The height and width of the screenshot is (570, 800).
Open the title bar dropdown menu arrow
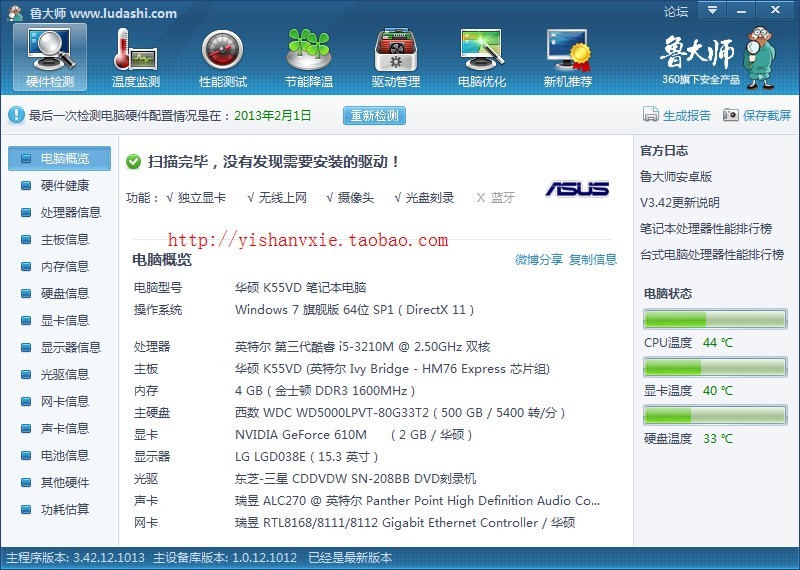pyautogui.click(x=712, y=10)
